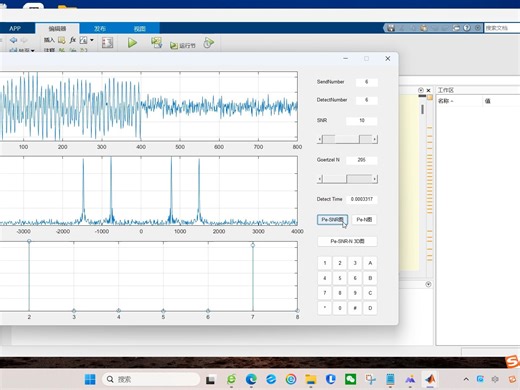Click the 工作区 panel title
This screenshot has width=520, height=390.
point(446,90)
